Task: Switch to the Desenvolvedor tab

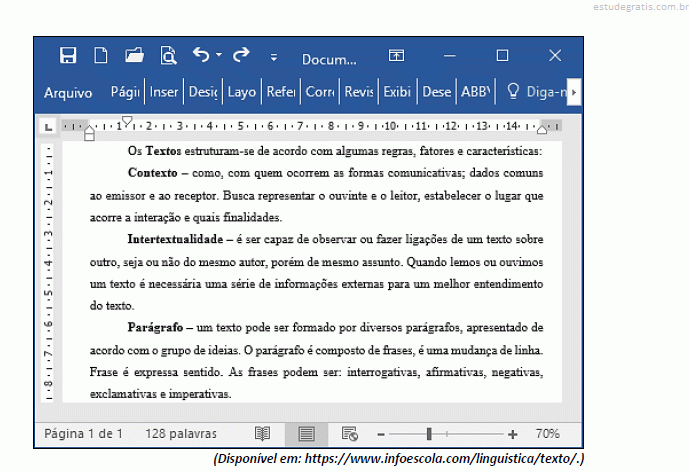Action: coord(437,92)
